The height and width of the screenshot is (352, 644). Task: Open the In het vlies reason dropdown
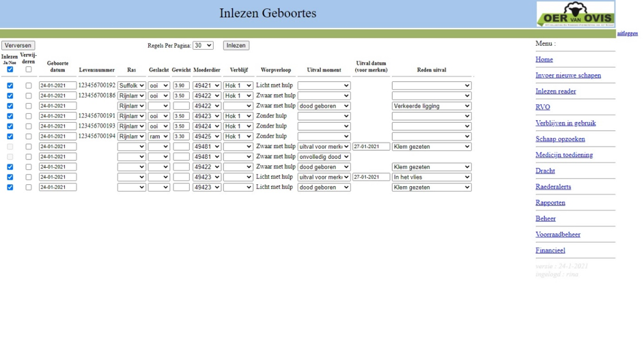point(431,177)
